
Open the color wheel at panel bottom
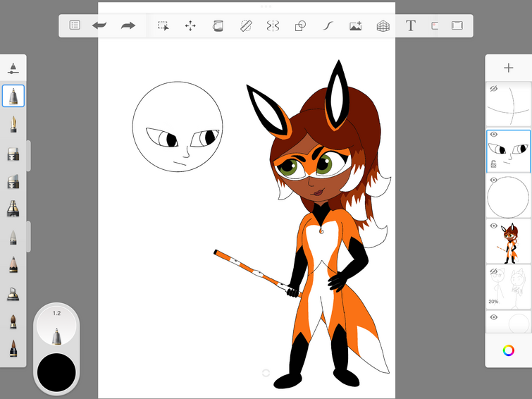click(x=508, y=350)
